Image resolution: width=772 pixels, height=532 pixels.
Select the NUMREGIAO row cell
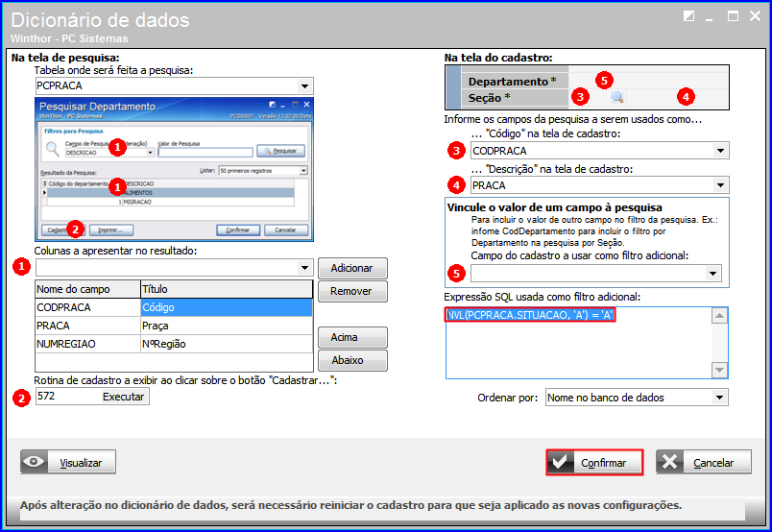(x=87, y=344)
